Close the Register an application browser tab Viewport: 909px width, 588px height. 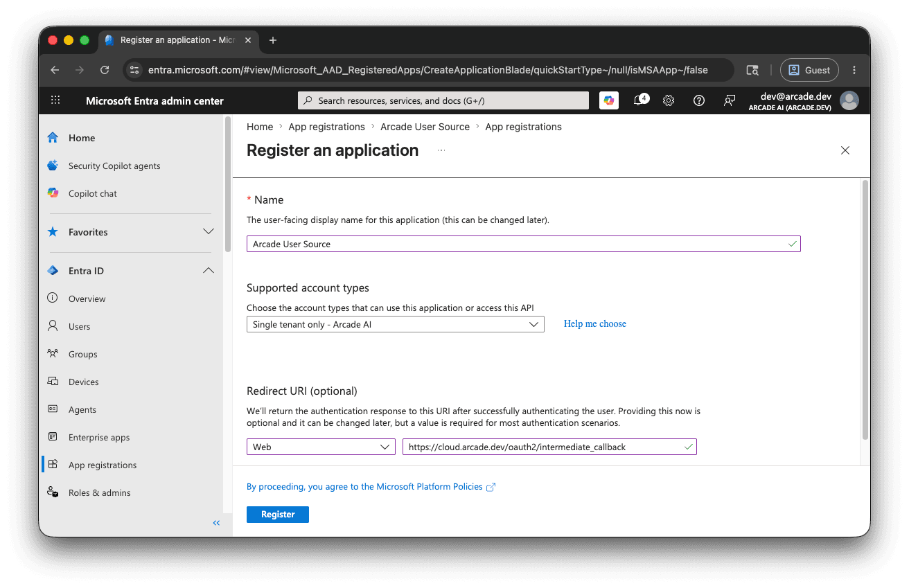(248, 40)
